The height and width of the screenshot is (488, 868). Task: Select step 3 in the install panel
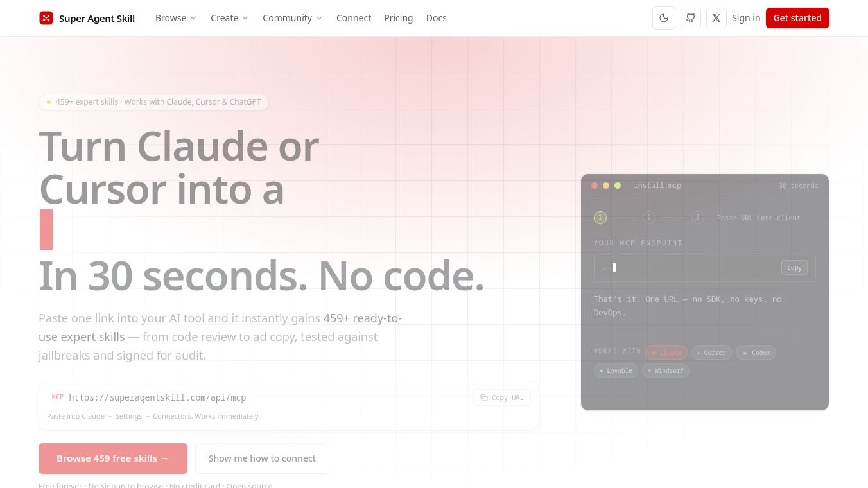tap(698, 218)
